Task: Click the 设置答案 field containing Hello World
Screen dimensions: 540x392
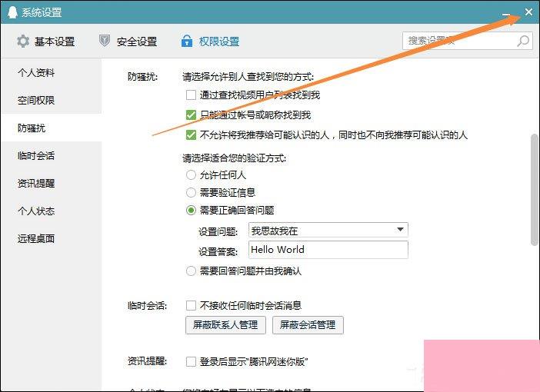Action: (328, 250)
